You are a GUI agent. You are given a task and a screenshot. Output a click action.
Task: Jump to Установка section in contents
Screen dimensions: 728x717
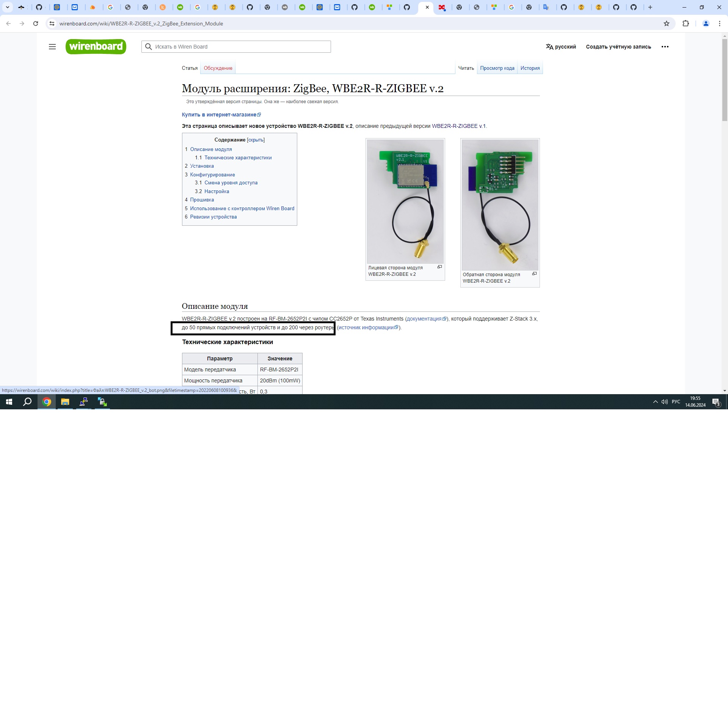[x=202, y=166]
